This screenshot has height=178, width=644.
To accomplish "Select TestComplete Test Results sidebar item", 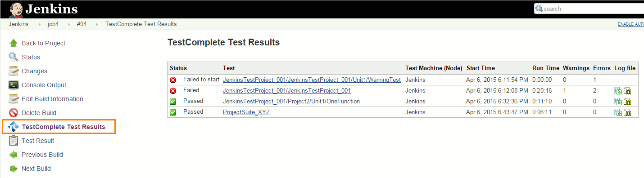I will pos(59,127).
